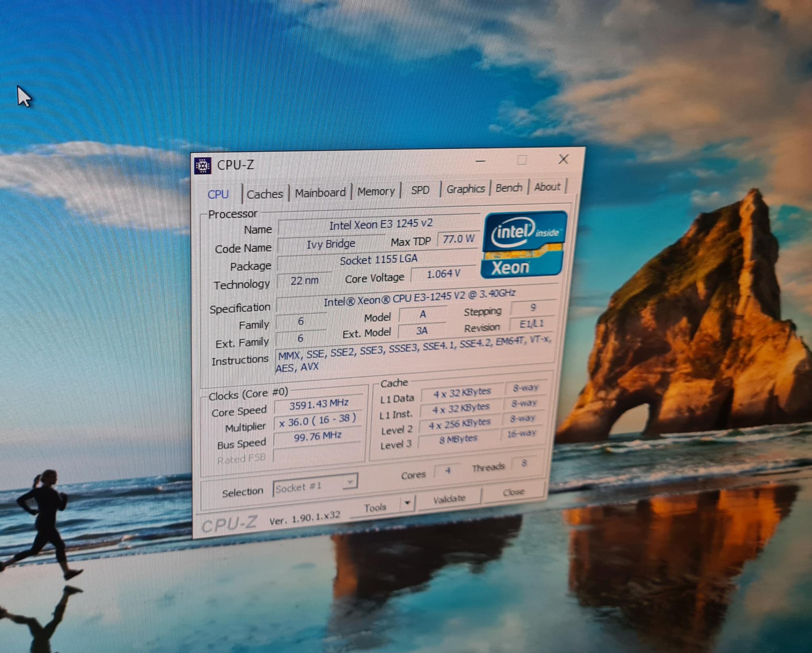Screen dimensions: 812x653
Task: Click the 77.0 W Max TDP value
Action: (459, 239)
